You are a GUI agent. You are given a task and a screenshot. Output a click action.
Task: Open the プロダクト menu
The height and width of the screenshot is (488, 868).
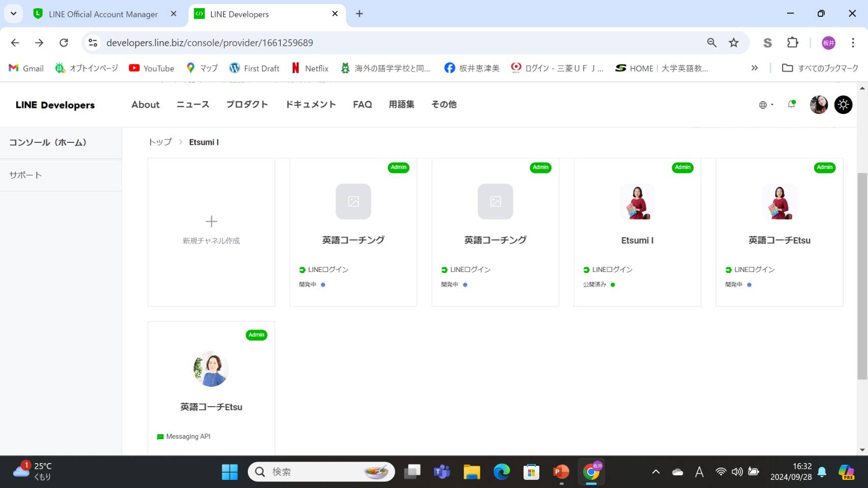click(247, 104)
